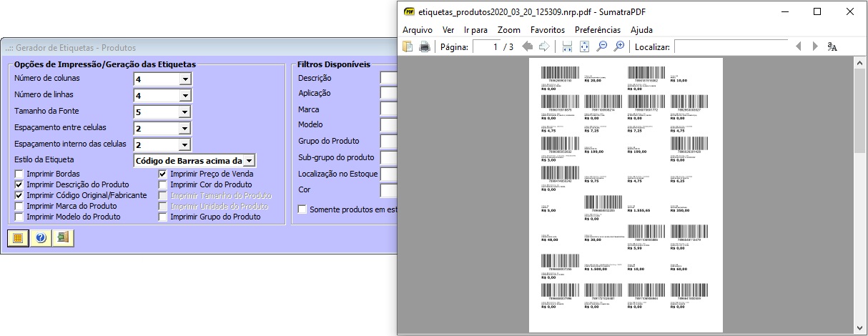
Task: Maximize the SumatraPDF window
Action: (x=817, y=11)
